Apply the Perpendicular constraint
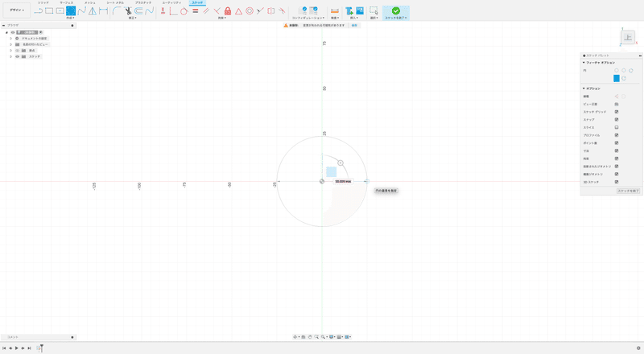Viewport: 644px width, 354px height. [217, 11]
